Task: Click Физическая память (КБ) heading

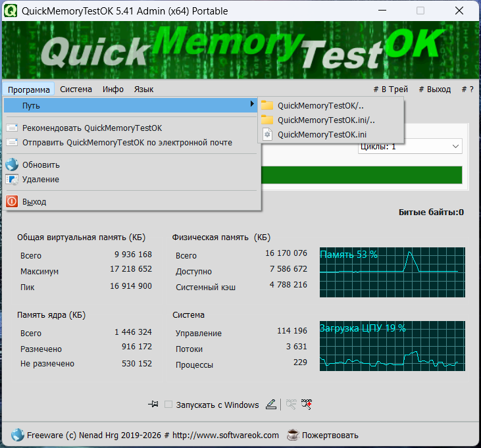Action: point(221,237)
